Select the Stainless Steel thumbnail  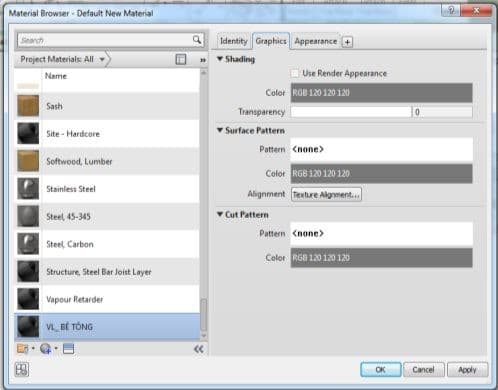click(28, 189)
